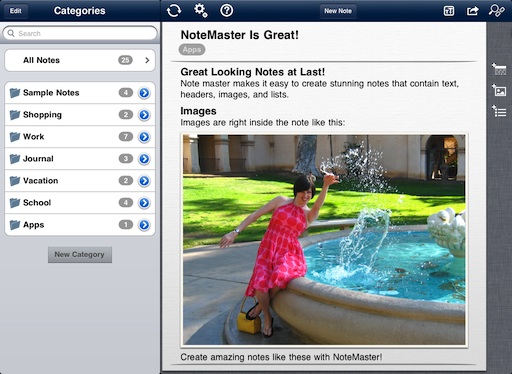Click the Edit button
The height and width of the screenshot is (374, 512).
click(x=16, y=11)
